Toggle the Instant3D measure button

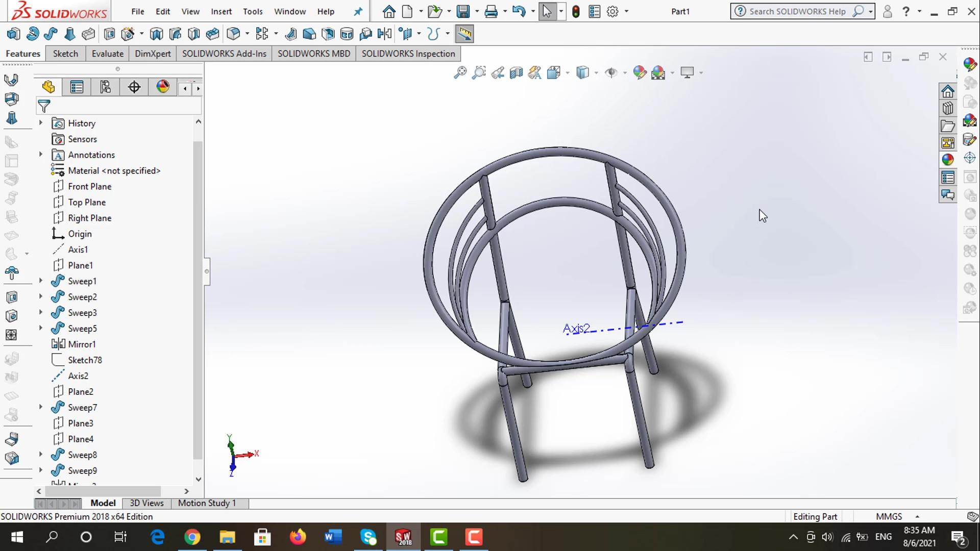click(464, 34)
